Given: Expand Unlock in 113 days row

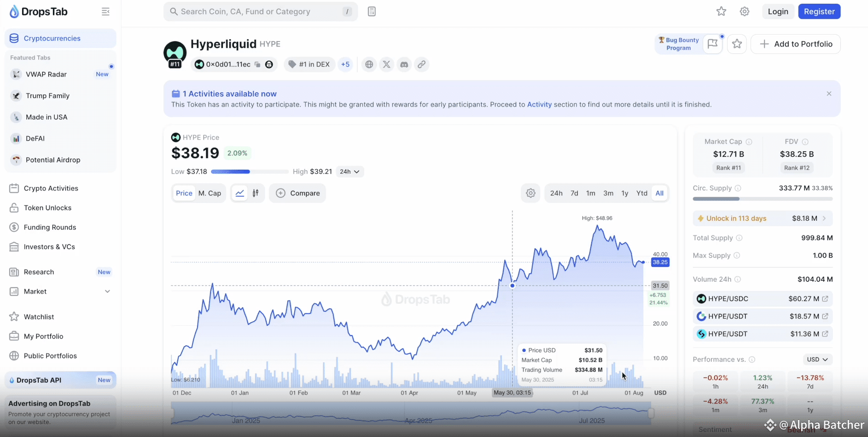Looking at the screenshot, I should (763, 218).
